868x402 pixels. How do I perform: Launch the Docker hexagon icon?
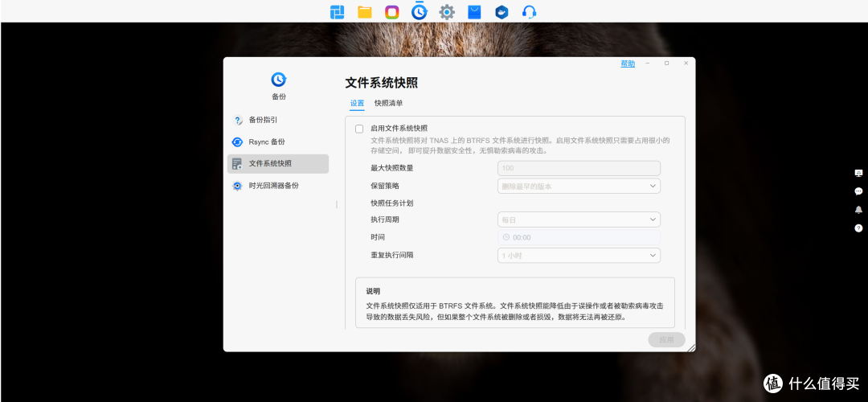tap(502, 11)
